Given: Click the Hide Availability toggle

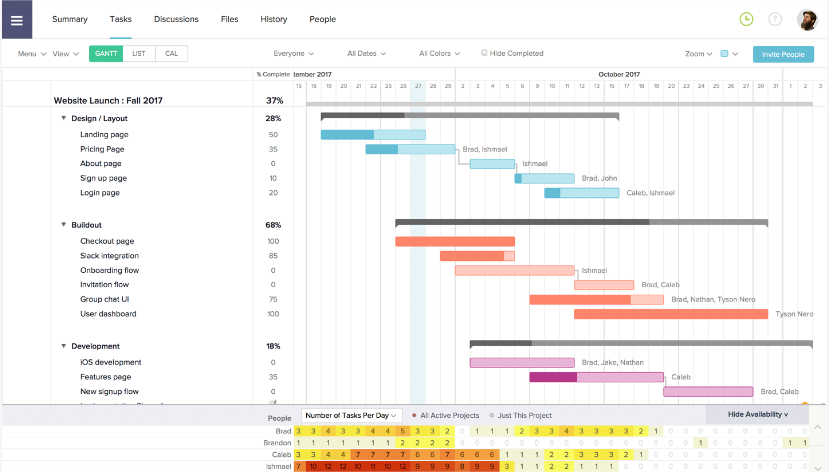Looking at the screenshot, I should pos(758,414).
